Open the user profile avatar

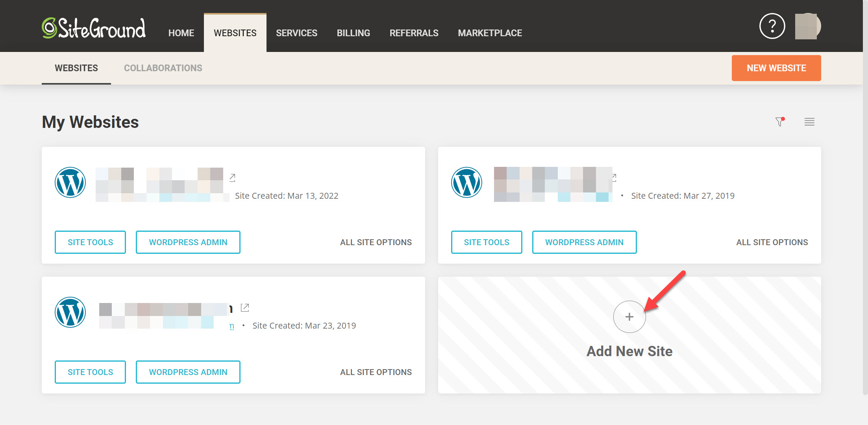pos(807,26)
